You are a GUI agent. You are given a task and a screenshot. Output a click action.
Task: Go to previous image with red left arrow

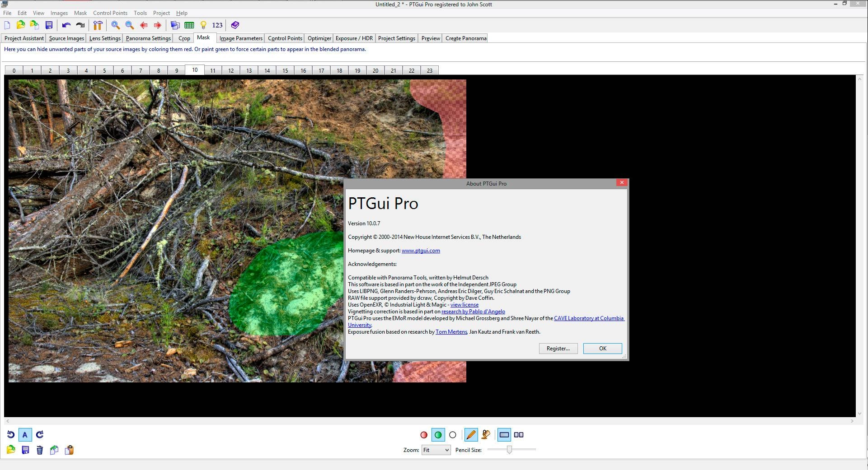[x=144, y=25]
